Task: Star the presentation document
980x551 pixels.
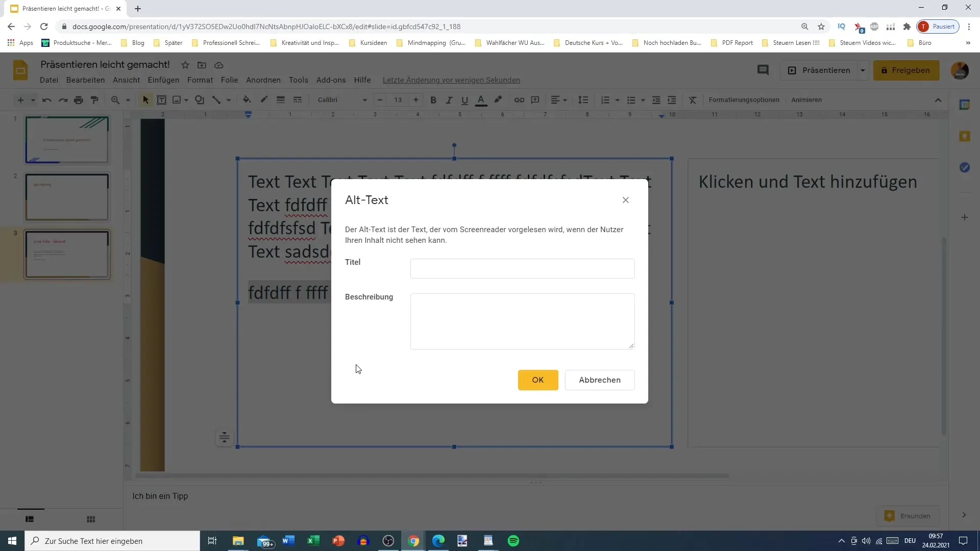Action: pyautogui.click(x=185, y=65)
